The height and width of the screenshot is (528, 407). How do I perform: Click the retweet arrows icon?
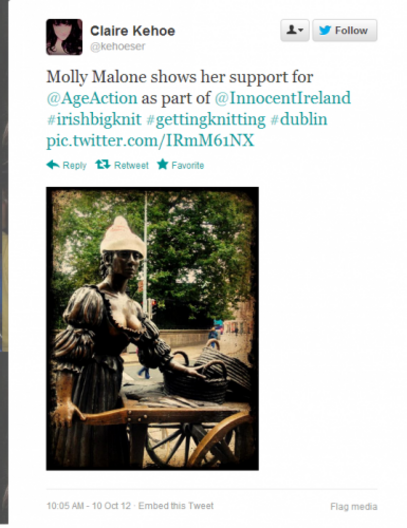click(103, 165)
